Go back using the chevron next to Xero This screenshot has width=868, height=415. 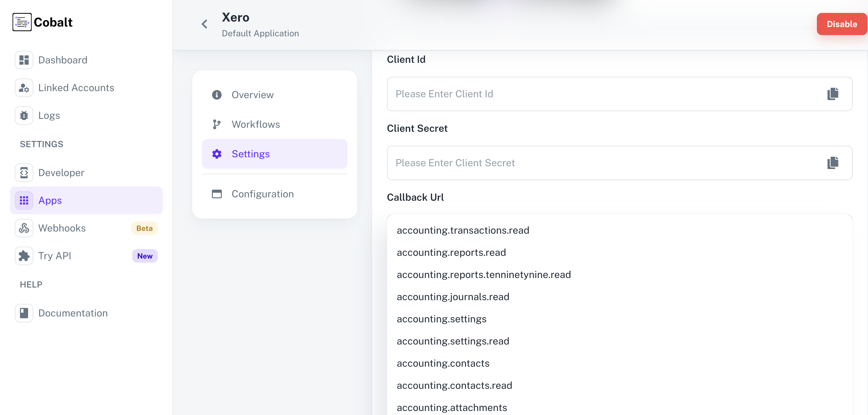pyautogui.click(x=204, y=24)
